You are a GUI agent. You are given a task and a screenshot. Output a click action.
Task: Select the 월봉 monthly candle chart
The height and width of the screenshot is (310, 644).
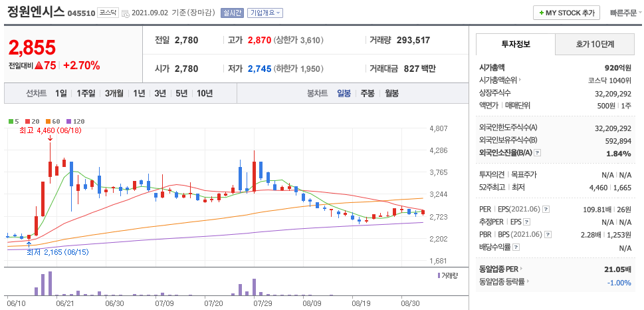(x=392, y=93)
